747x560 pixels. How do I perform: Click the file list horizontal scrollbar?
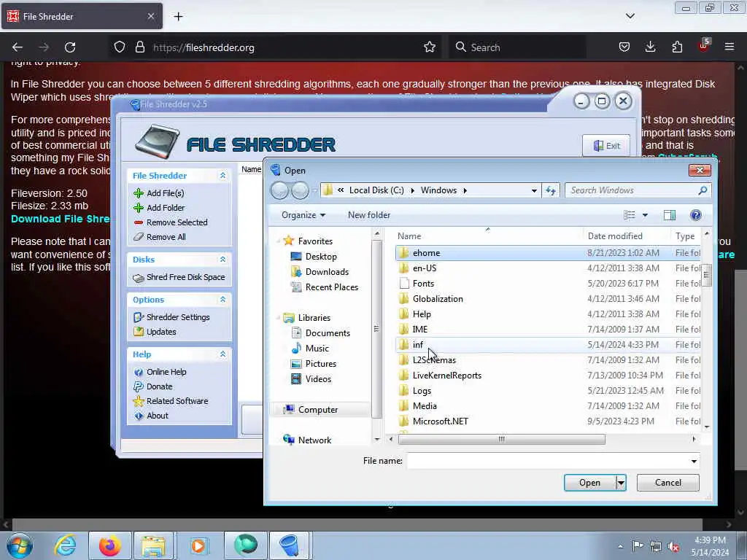click(502, 440)
